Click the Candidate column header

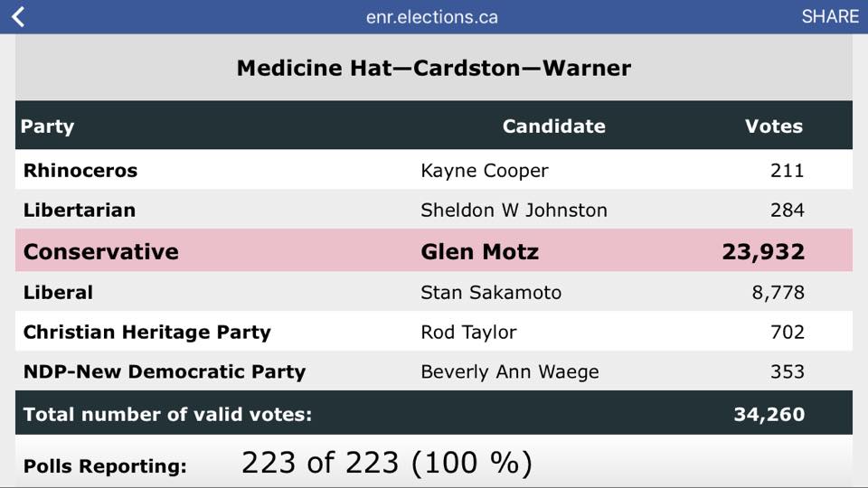pyautogui.click(x=553, y=126)
